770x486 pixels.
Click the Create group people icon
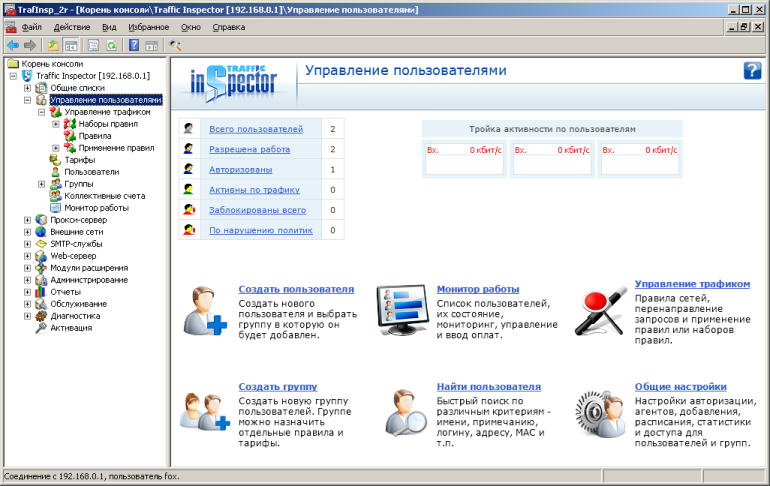click(x=205, y=412)
